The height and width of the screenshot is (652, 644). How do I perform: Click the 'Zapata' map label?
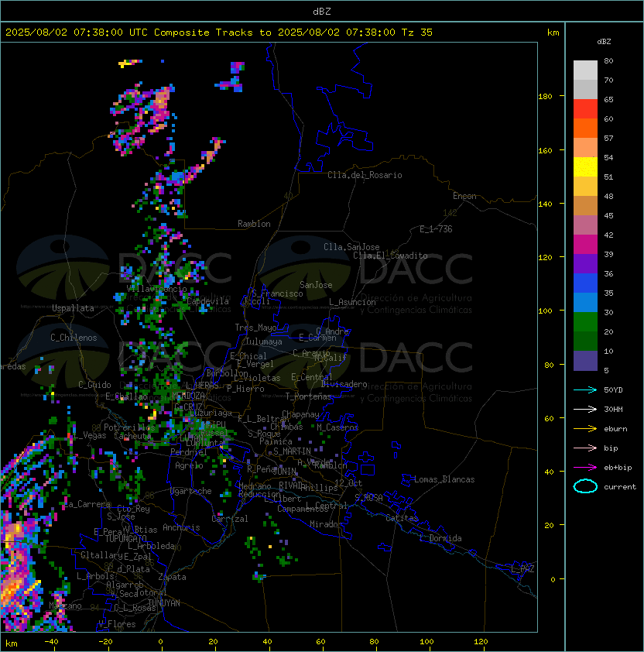tap(172, 577)
